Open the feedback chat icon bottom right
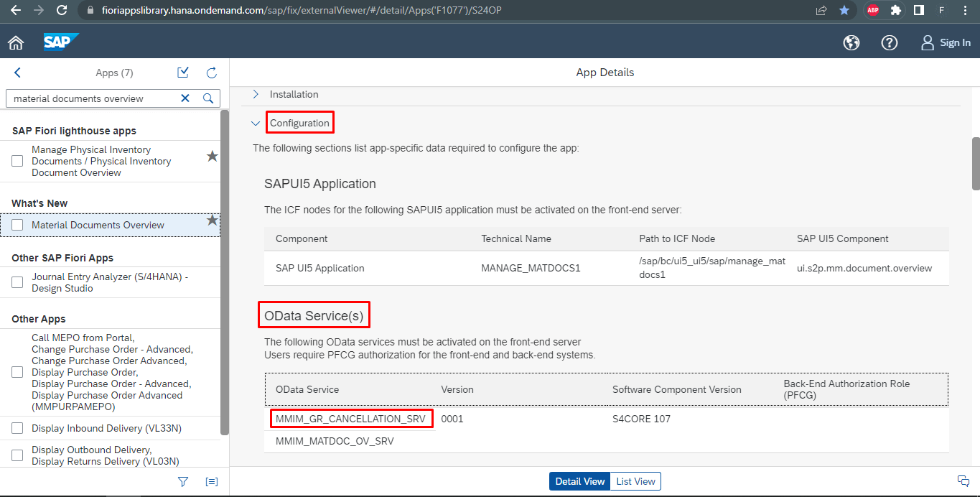Viewport: 980px width, 497px height. click(x=963, y=480)
